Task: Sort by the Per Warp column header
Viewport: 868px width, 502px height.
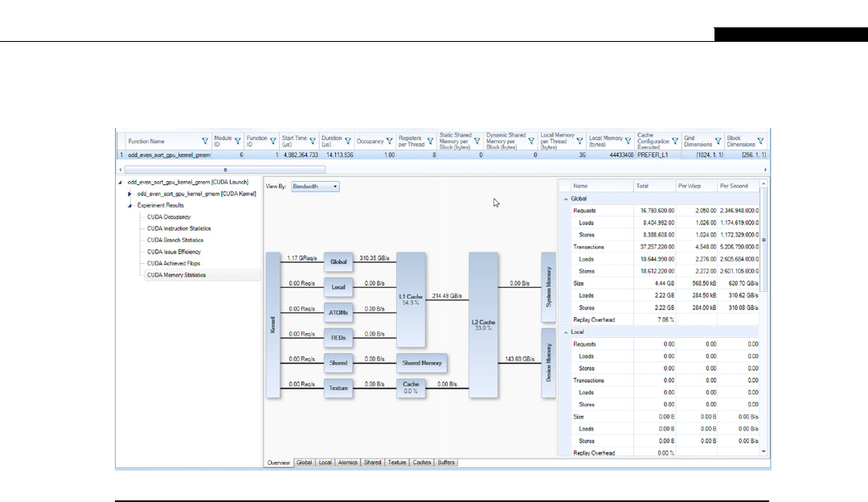Action: point(696,186)
